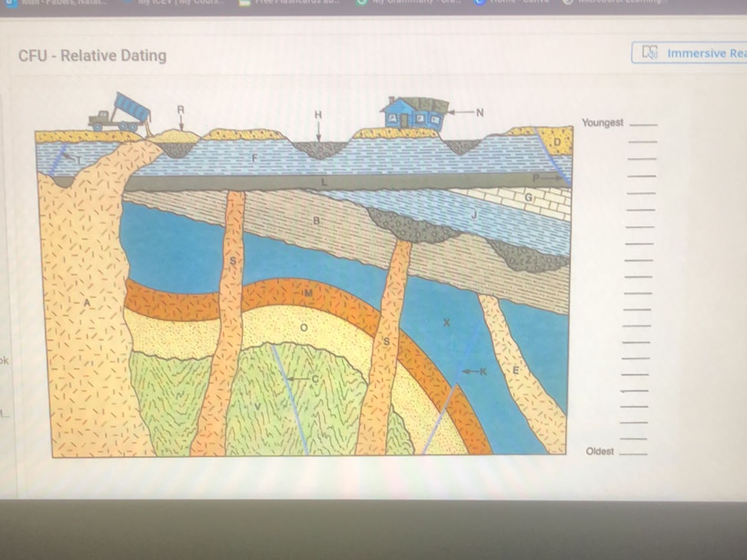Select layer F in the diagram
Screen dimensions: 747x560
[x=254, y=157]
